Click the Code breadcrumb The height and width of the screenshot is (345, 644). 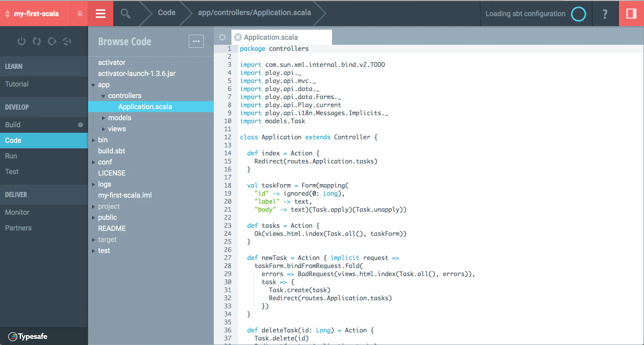167,13
